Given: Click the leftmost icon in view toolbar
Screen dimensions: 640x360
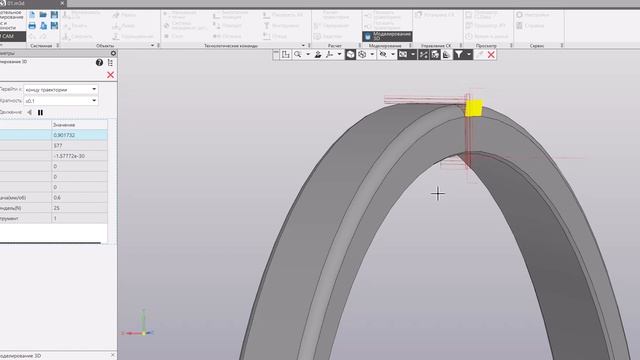Looking at the screenshot, I should click(x=276, y=54).
